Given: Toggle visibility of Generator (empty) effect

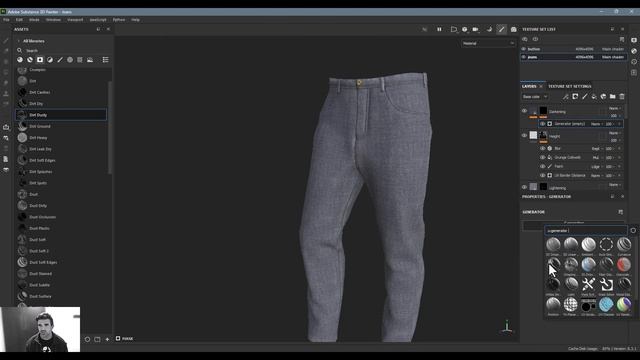Looking at the screenshot, I should click(542, 124).
